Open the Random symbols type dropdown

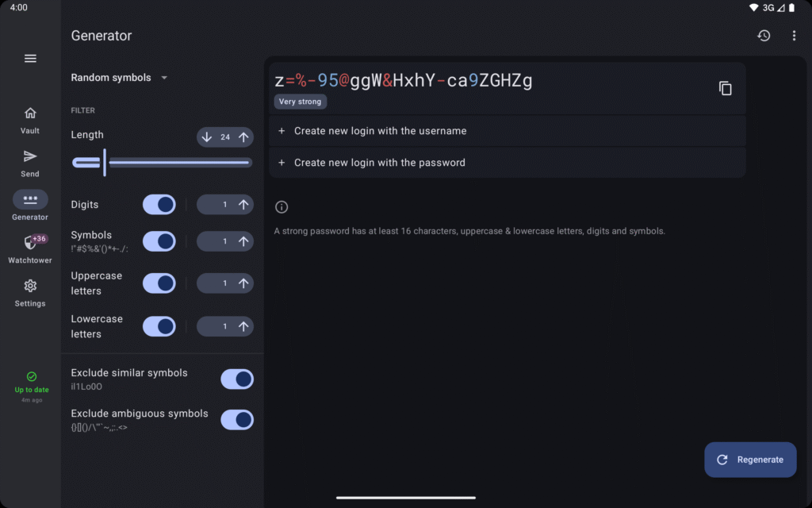[x=119, y=77]
